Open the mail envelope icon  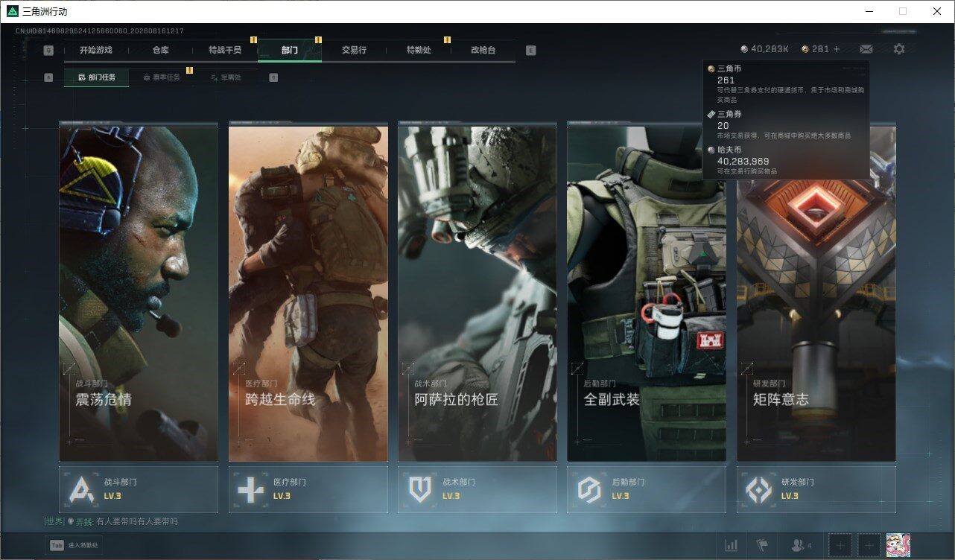866,49
